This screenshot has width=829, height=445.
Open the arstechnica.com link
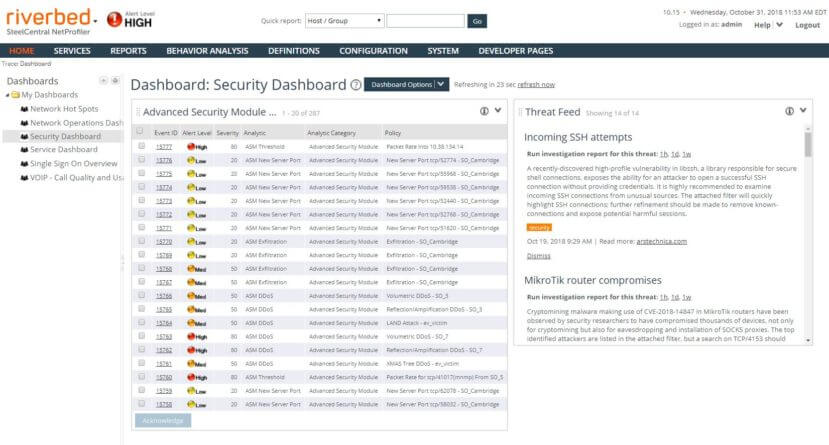(x=661, y=242)
